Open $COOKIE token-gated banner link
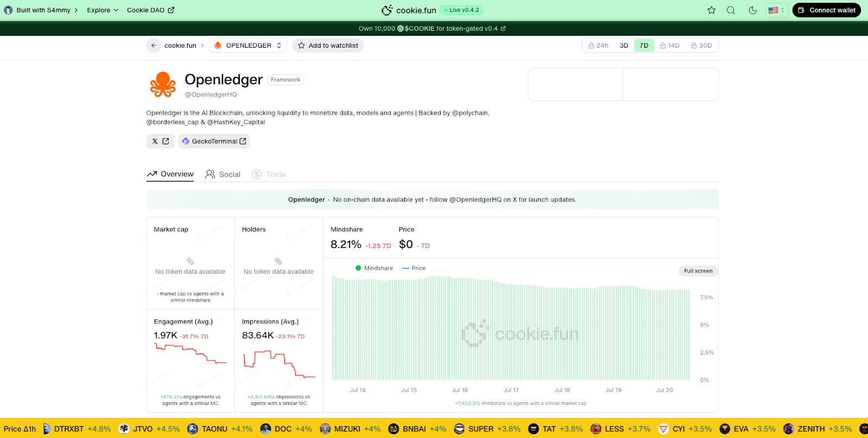 click(432, 29)
